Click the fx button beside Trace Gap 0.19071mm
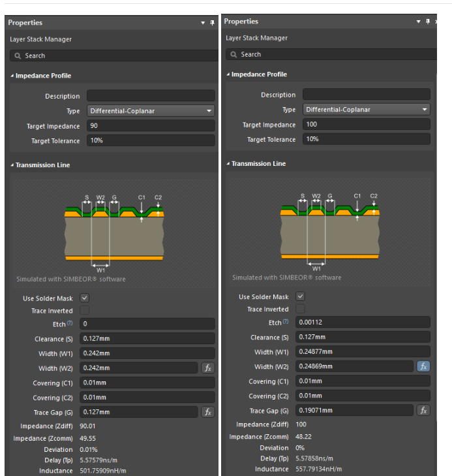The image size is (452, 476). tap(423, 410)
